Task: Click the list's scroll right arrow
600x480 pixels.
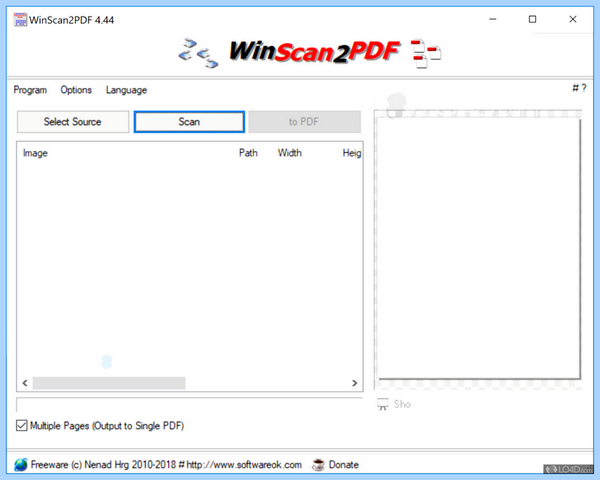Action: click(354, 383)
